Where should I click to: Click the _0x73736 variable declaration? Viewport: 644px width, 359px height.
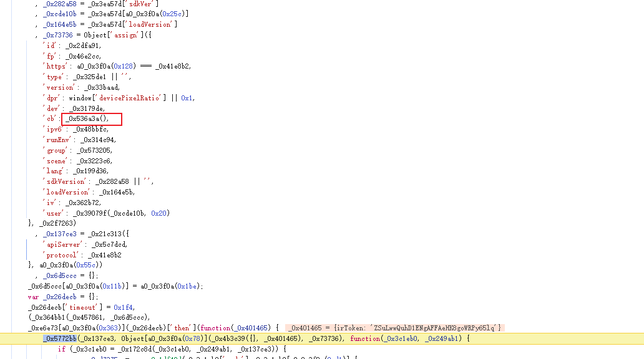coord(58,35)
